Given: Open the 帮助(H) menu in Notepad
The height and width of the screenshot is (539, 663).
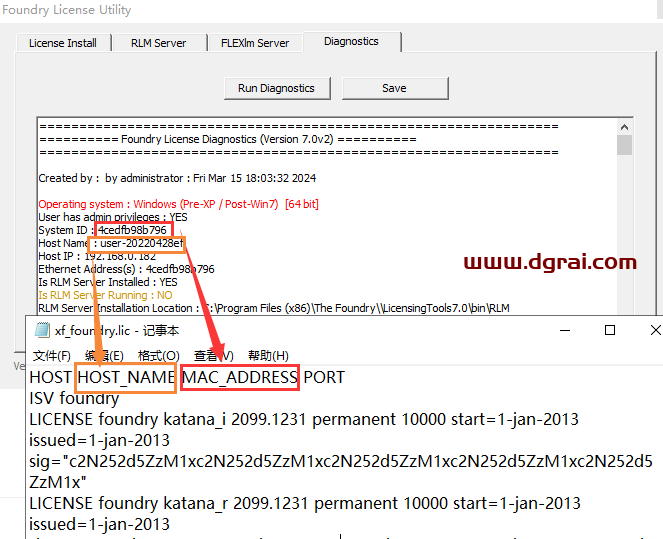Looking at the screenshot, I should point(267,356).
